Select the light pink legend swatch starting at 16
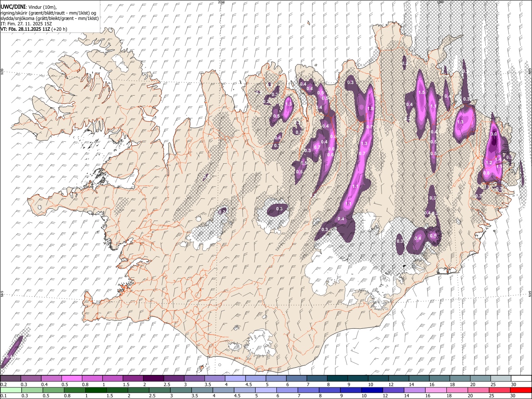 click(x=435, y=390)
